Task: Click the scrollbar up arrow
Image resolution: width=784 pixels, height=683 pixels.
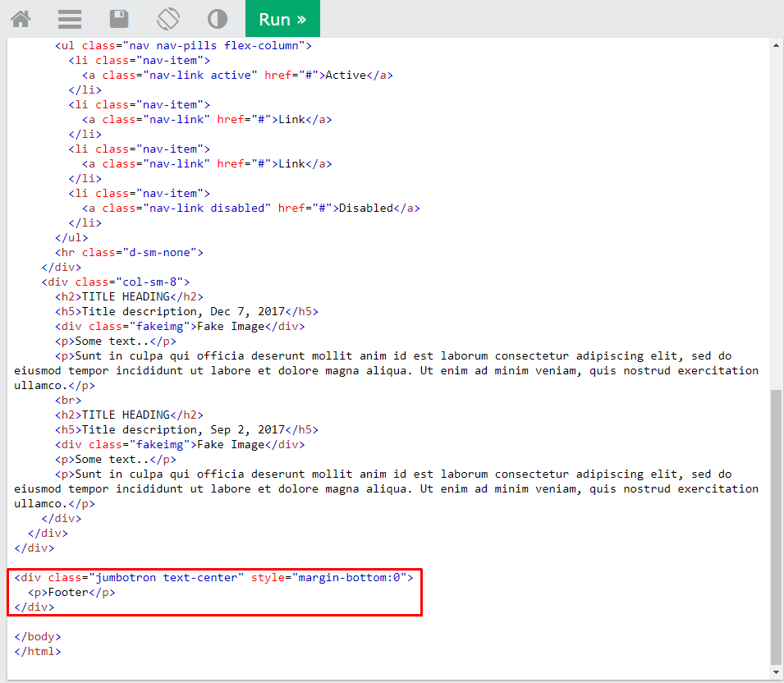Action: [x=776, y=45]
